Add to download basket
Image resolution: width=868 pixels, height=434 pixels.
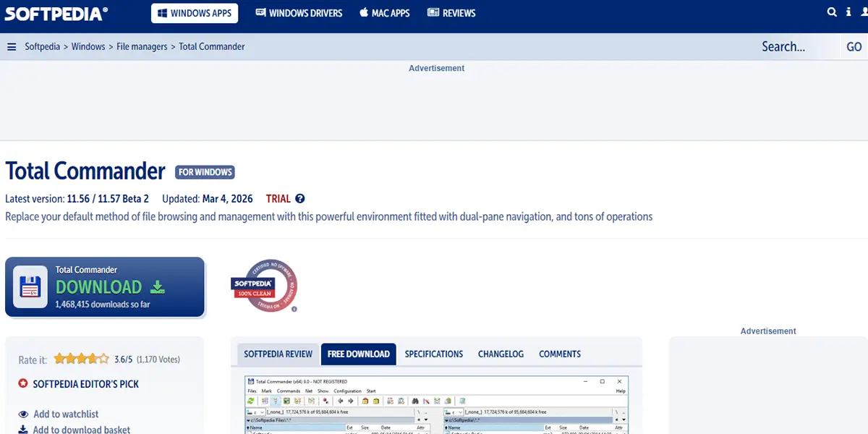tap(81, 429)
